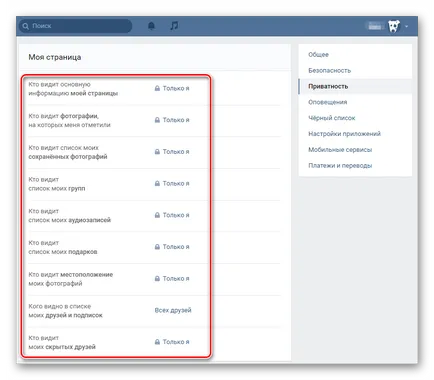The height and width of the screenshot is (380, 434).
Task: Click the lock icon for местоположение row
Action: click(x=157, y=278)
